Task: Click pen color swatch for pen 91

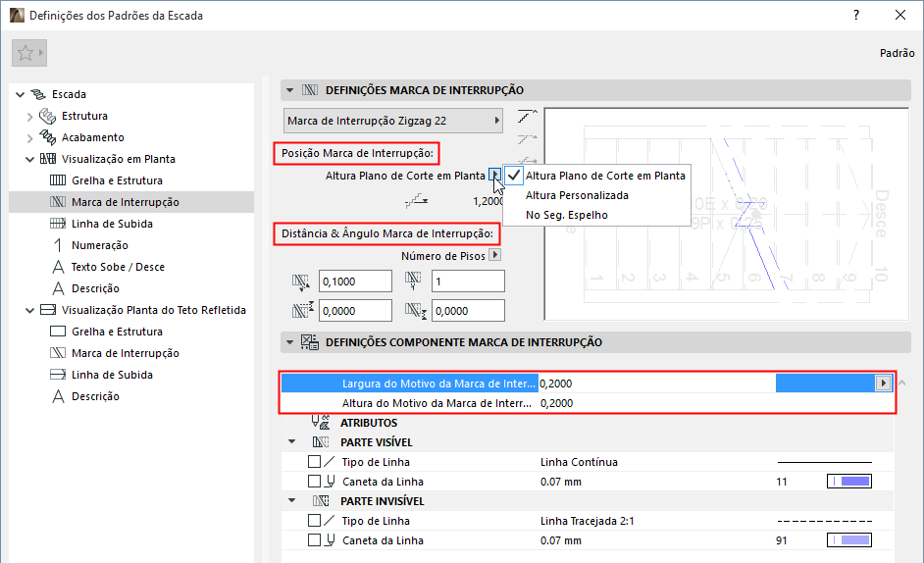Action: pos(849,540)
